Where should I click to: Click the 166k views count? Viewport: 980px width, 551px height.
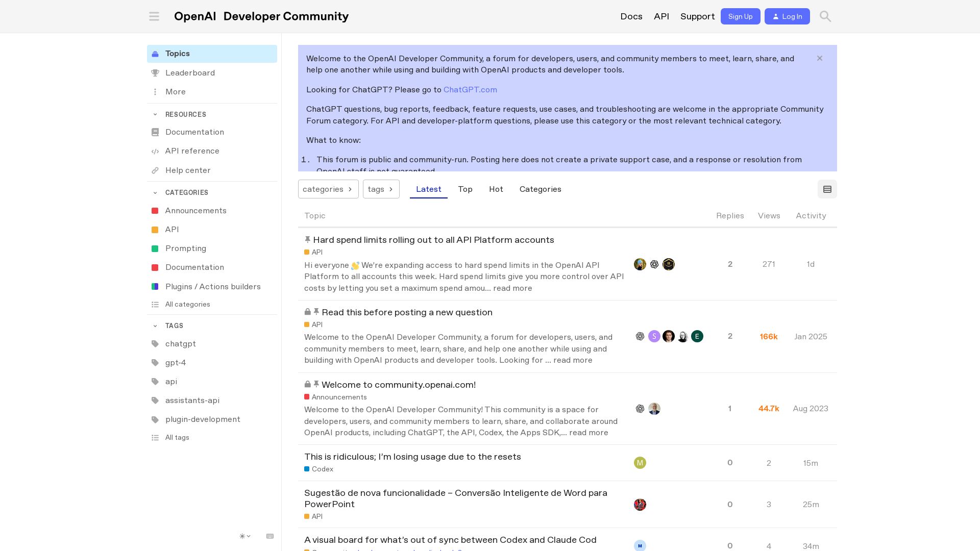(x=768, y=337)
